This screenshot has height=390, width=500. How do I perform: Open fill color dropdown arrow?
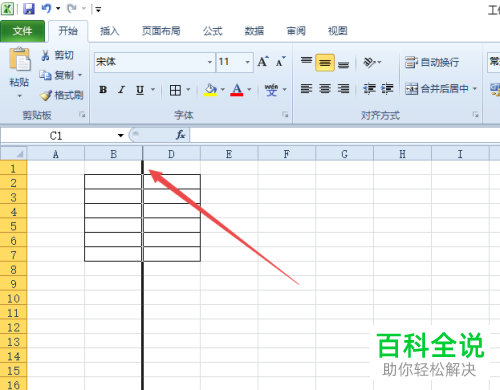223,90
